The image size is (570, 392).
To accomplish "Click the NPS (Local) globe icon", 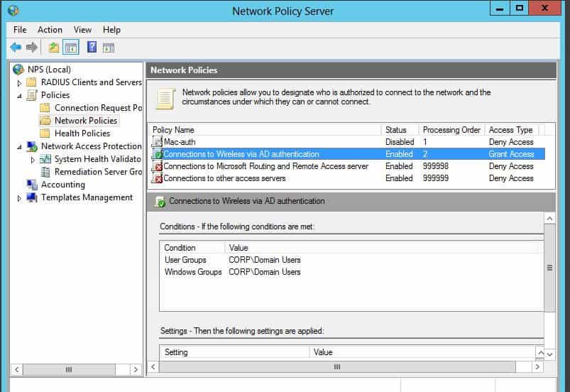I will [x=18, y=69].
